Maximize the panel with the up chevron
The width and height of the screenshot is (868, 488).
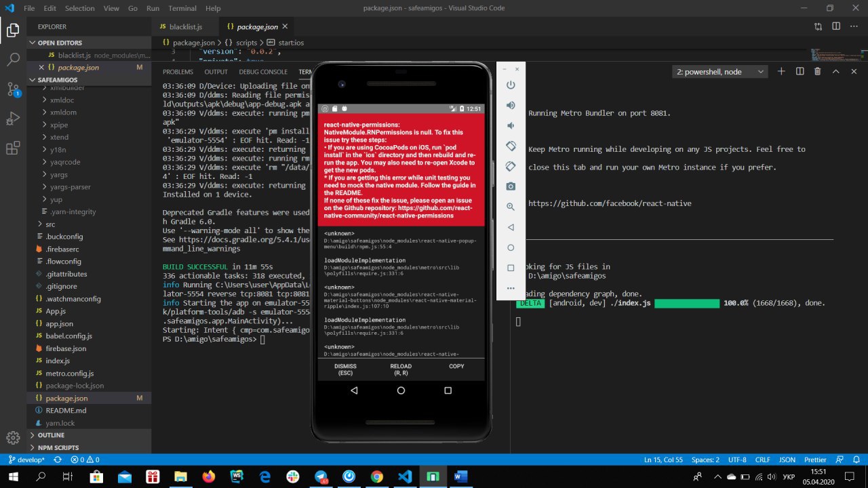[x=835, y=72]
